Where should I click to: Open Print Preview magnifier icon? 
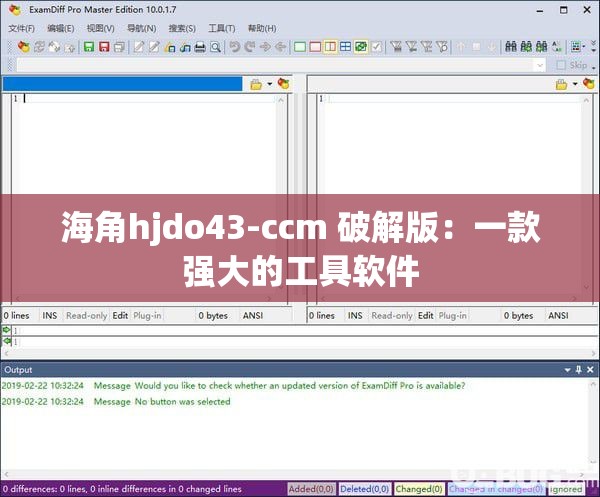tap(215, 47)
